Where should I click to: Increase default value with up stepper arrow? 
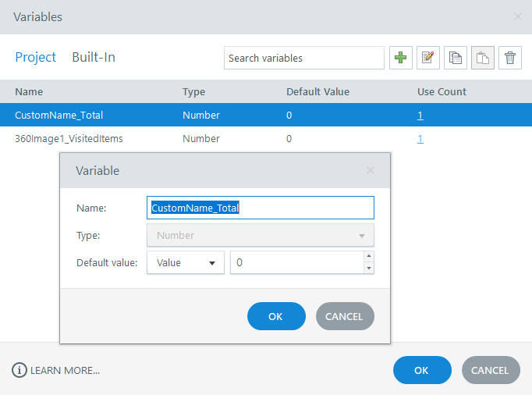tap(369, 256)
